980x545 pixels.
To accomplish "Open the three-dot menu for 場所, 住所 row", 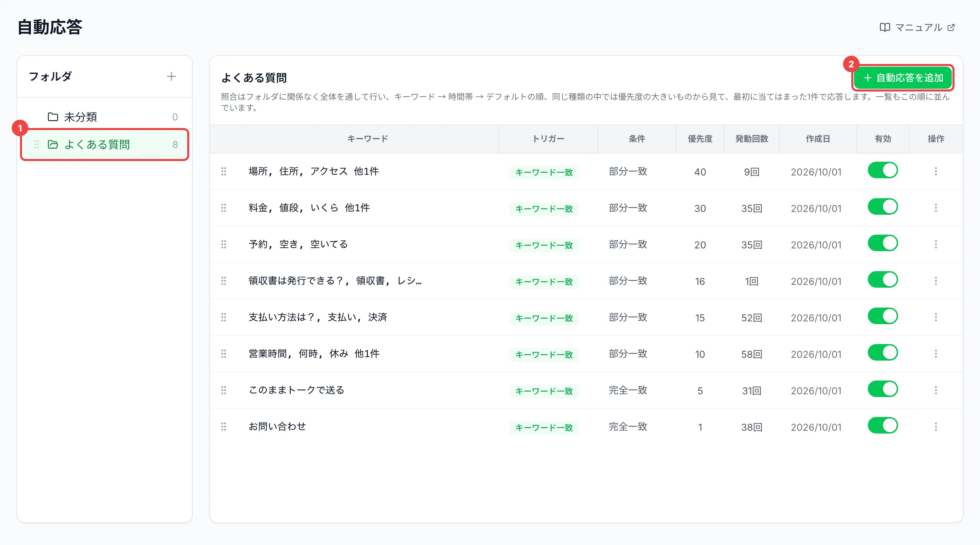I will click(x=936, y=172).
